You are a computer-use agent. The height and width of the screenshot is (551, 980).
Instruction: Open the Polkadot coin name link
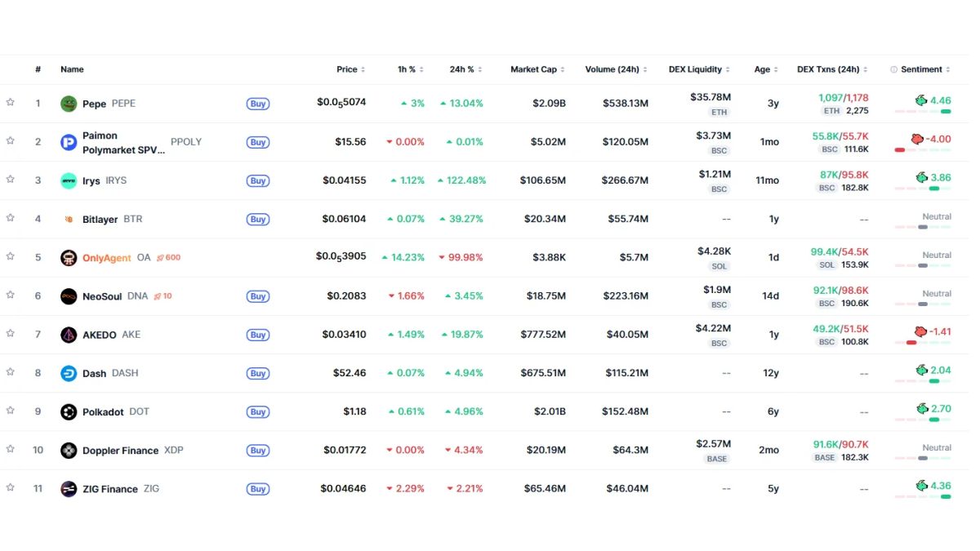coord(103,412)
